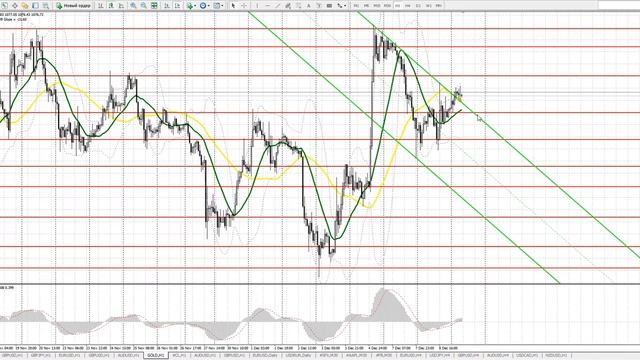Viewport: 640px width, 360px height.
Task: Open the indicators list icon
Action: click(x=190, y=6)
